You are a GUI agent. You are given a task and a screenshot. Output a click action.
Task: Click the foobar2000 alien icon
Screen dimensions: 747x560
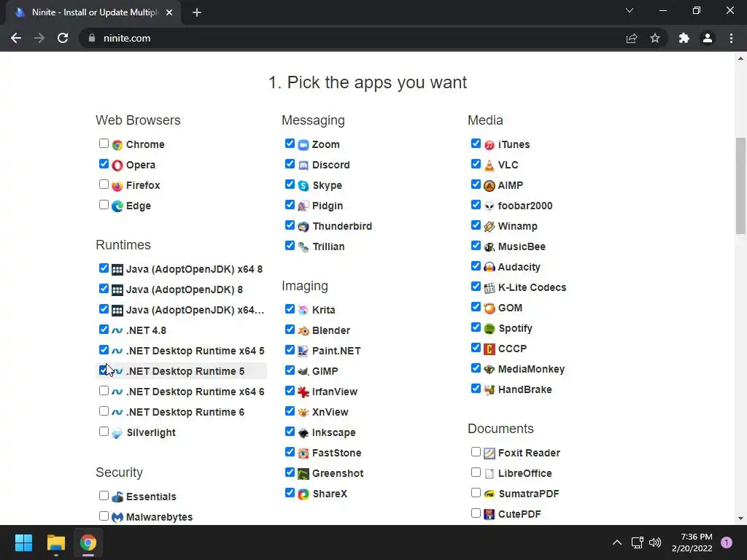(x=489, y=206)
